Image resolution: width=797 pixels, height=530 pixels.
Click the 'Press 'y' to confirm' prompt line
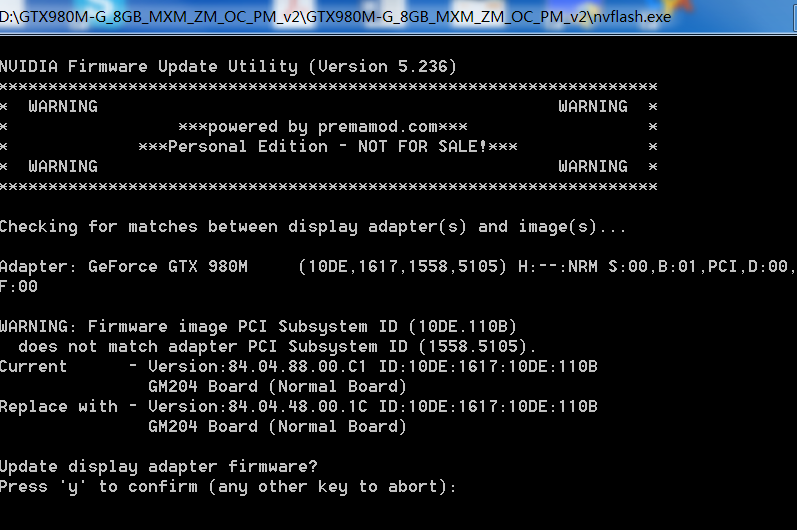tap(228, 487)
